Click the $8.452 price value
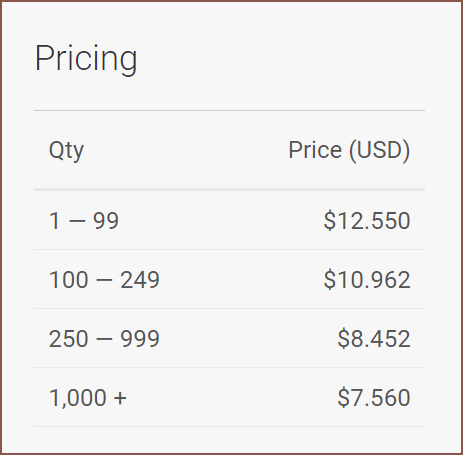The width and height of the screenshot is (463, 455). (374, 339)
